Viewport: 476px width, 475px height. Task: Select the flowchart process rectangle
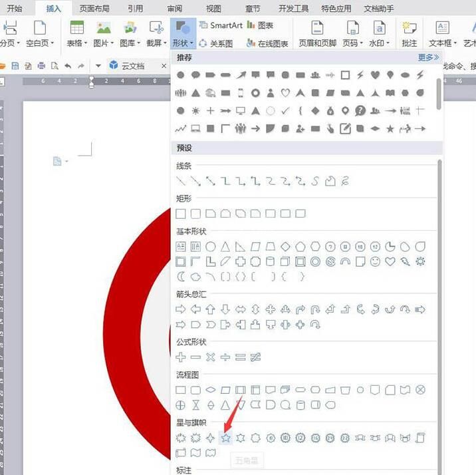coord(181,390)
